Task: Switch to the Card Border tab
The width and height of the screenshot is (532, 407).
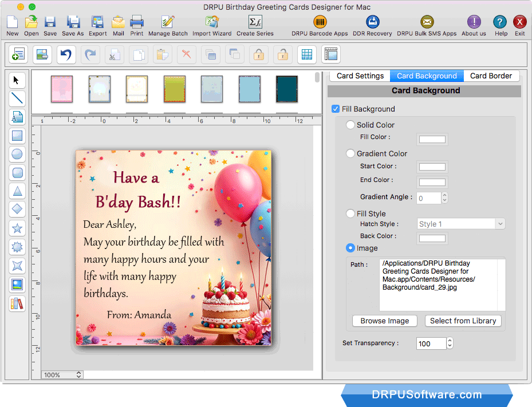Action: [491, 76]
